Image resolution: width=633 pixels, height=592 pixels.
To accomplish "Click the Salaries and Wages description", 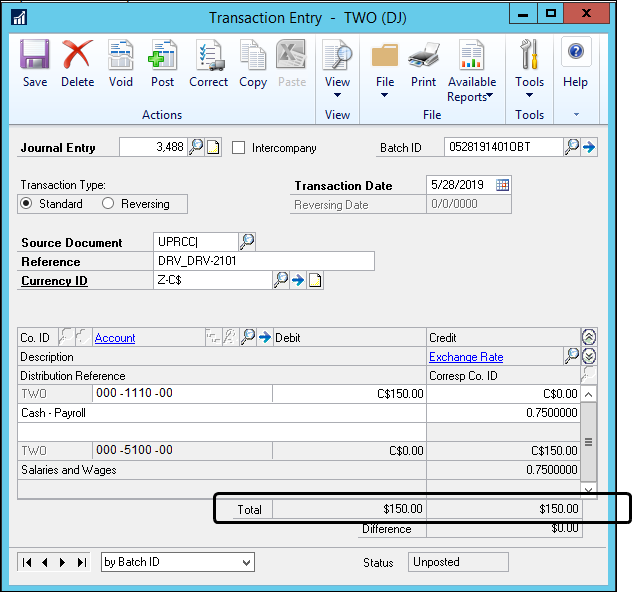I will click(222, 470).
